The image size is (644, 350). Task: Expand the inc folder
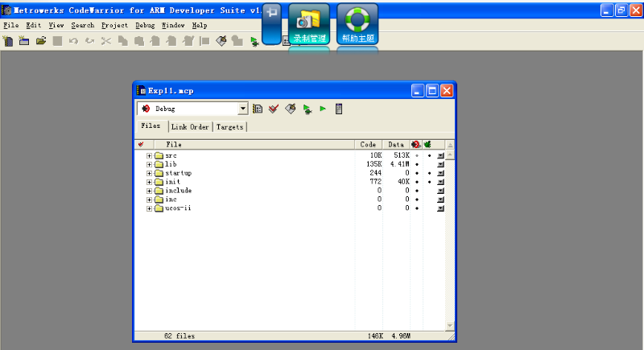pos(149,200)
